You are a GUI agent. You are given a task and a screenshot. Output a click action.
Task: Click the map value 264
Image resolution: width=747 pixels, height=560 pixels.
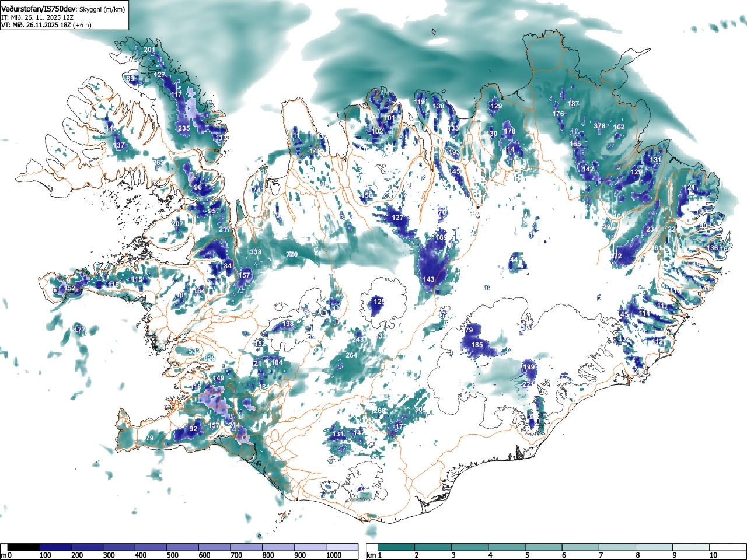click(x=351, y=355)
